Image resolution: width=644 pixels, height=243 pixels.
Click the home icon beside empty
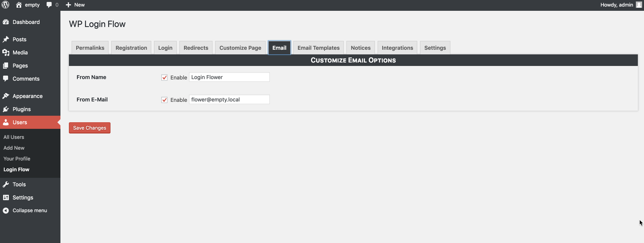(19, 5)
